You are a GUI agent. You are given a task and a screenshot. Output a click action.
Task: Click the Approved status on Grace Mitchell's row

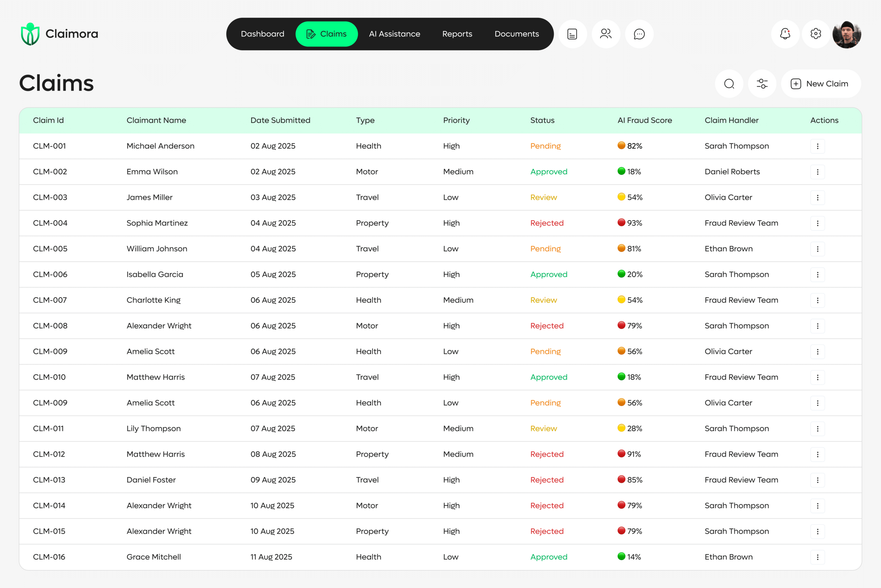549,557
